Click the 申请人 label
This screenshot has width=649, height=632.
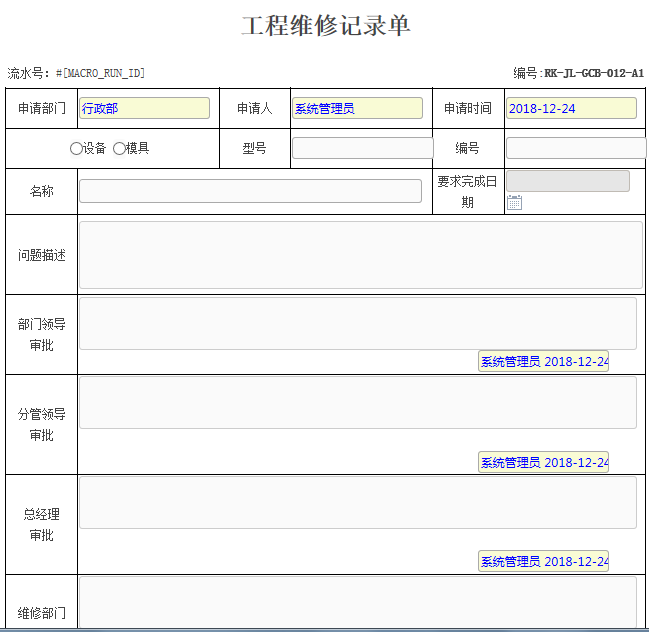click(x=255, y=108)
